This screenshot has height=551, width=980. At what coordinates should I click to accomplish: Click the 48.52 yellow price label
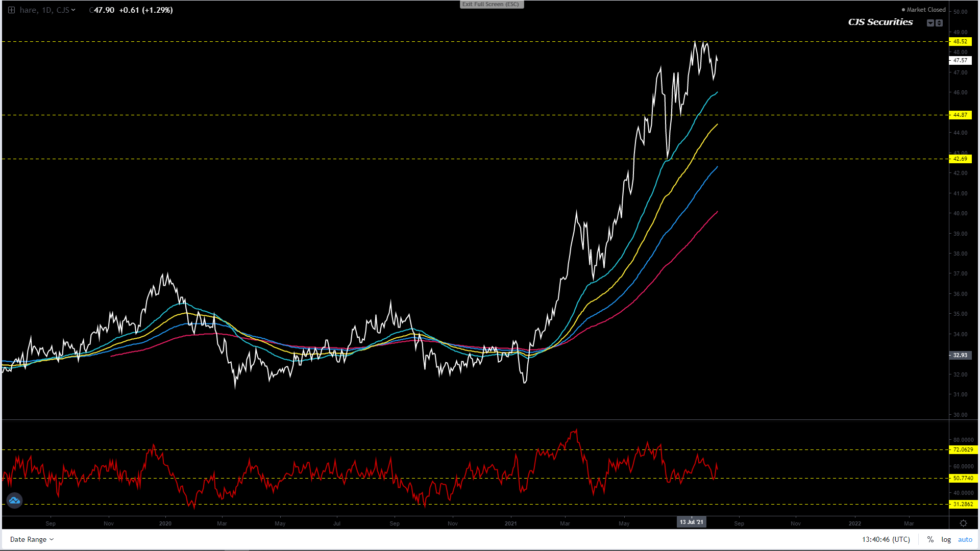(x=960, y=42)
